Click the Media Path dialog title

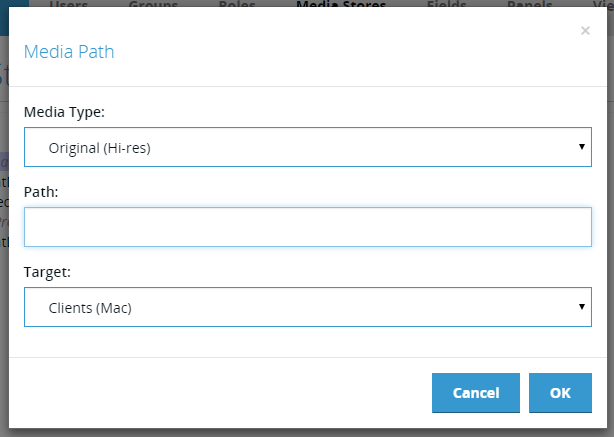pyautogui.click(x=69, y=52)
